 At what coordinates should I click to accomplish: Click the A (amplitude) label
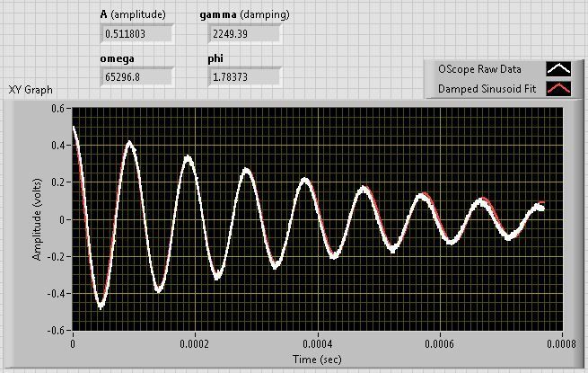click(x=133, y=14)
